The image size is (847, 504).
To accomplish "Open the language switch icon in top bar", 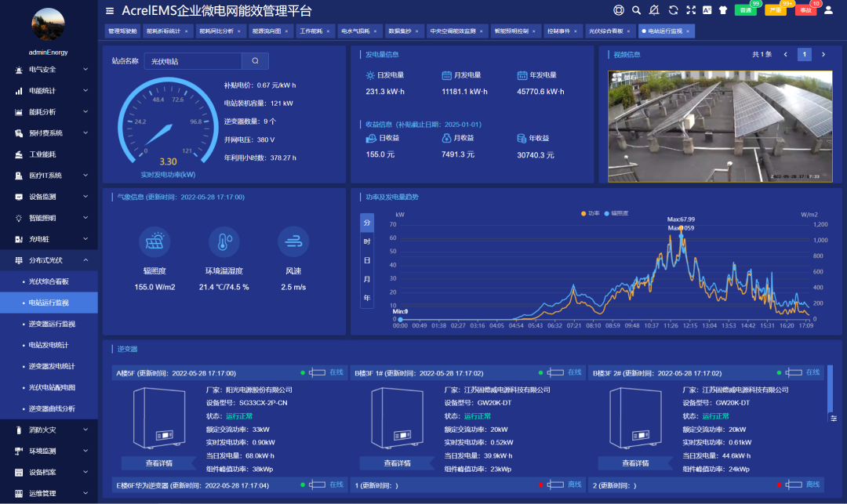I will pos(706,10).
